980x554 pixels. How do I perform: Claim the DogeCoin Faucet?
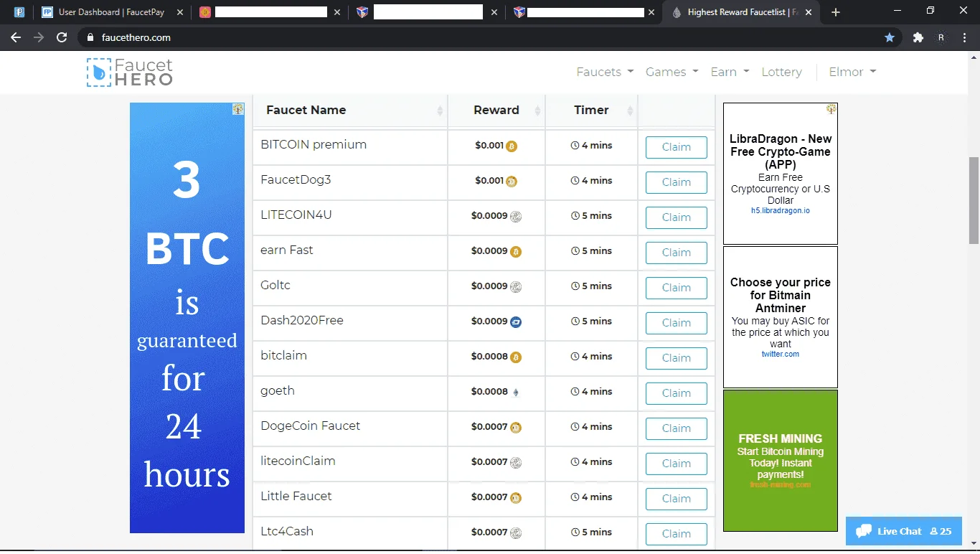677,428
